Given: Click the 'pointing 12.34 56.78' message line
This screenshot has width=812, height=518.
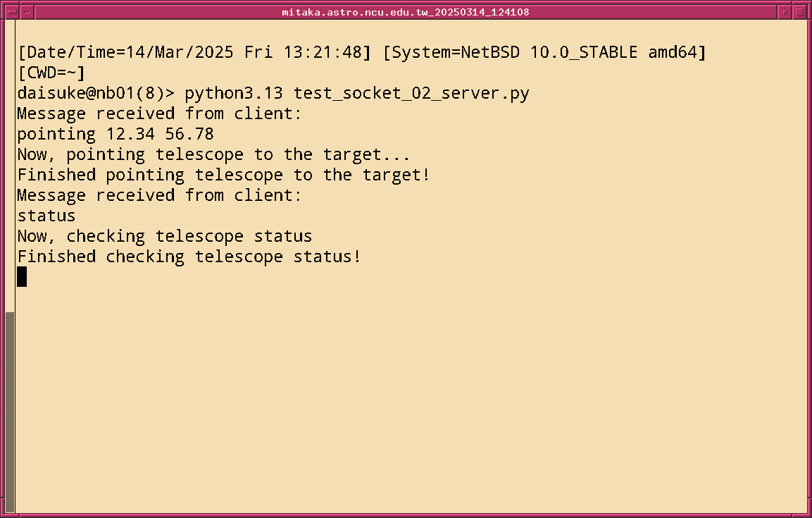Looking at the screenshot, I should tap(115, 134).
